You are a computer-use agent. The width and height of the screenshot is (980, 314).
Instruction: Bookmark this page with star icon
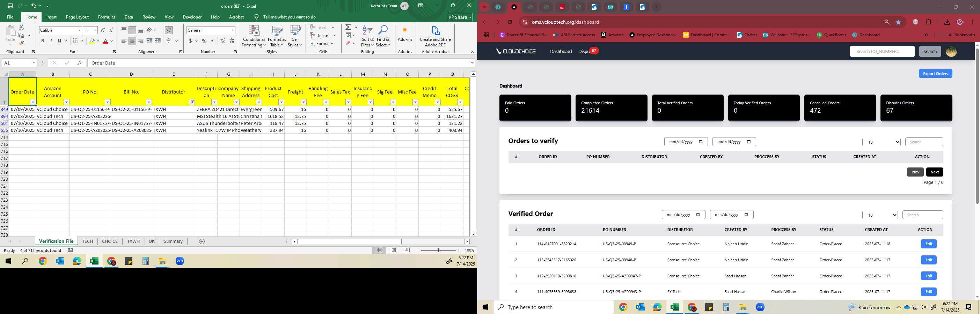[899, 22]
